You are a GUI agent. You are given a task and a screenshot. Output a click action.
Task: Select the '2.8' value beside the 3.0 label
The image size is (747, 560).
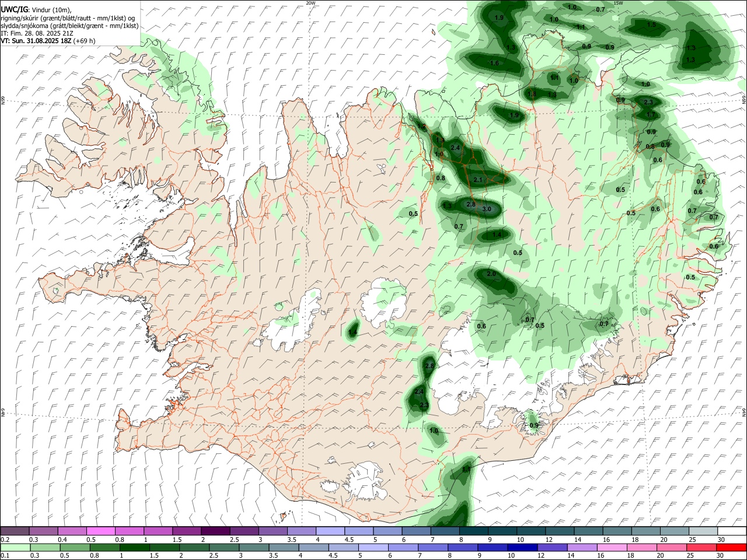472,204
